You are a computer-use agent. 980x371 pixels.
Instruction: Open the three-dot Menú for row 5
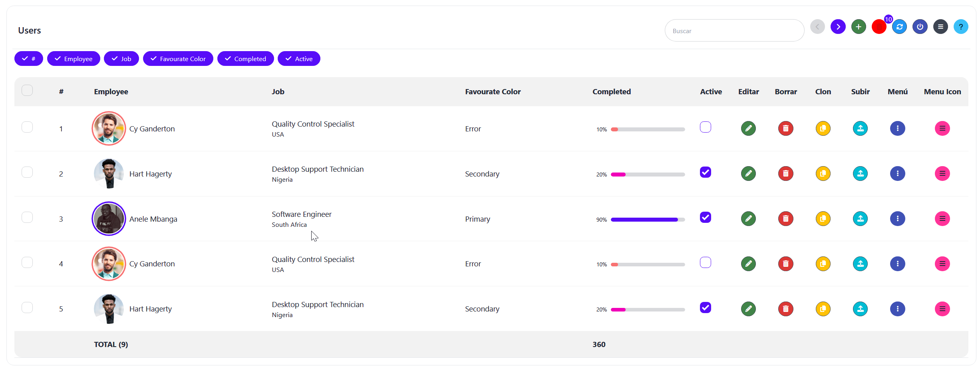click(x=897, y=309)
